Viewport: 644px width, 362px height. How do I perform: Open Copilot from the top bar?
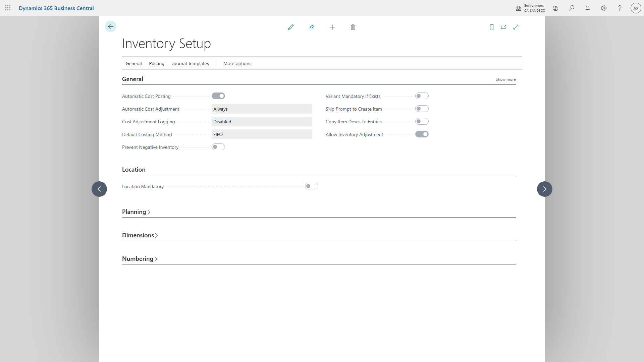pos(555,8)
